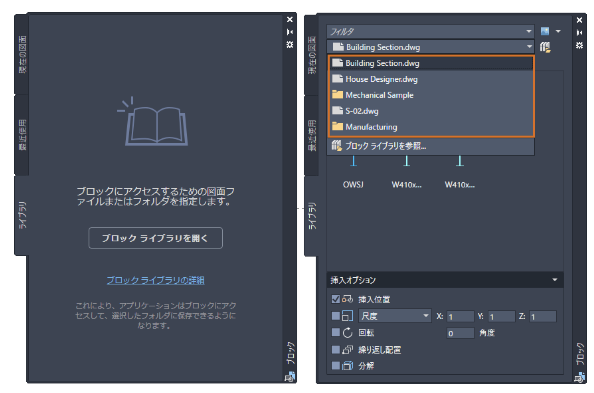
Task: Collapse the insertion options section
Action: tap(555, 280)
